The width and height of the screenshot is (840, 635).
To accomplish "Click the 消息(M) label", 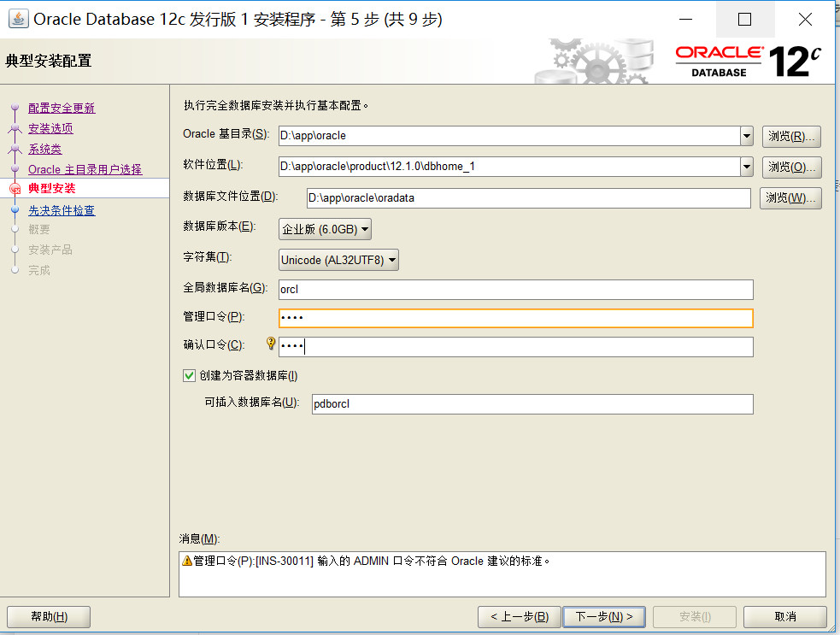I will point(199,538).
